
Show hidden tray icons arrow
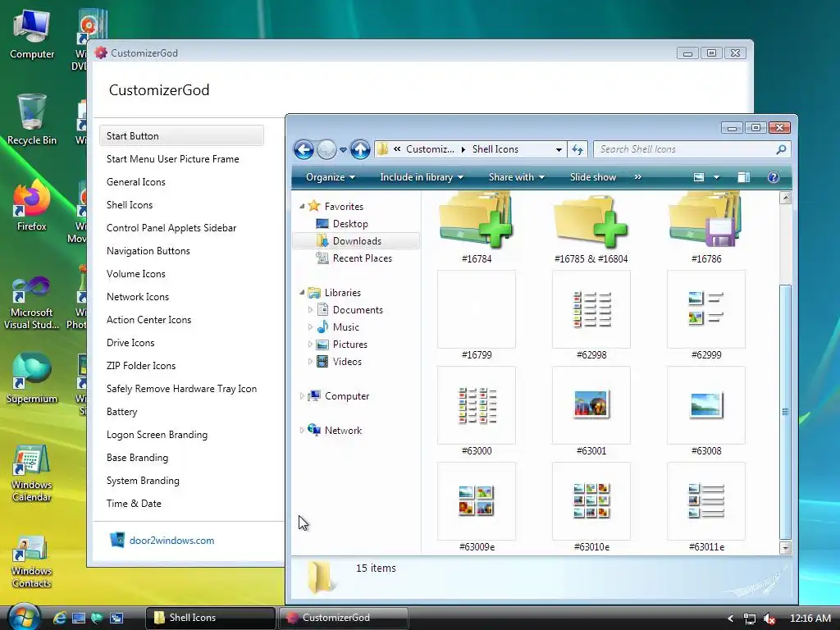point(729,619)
